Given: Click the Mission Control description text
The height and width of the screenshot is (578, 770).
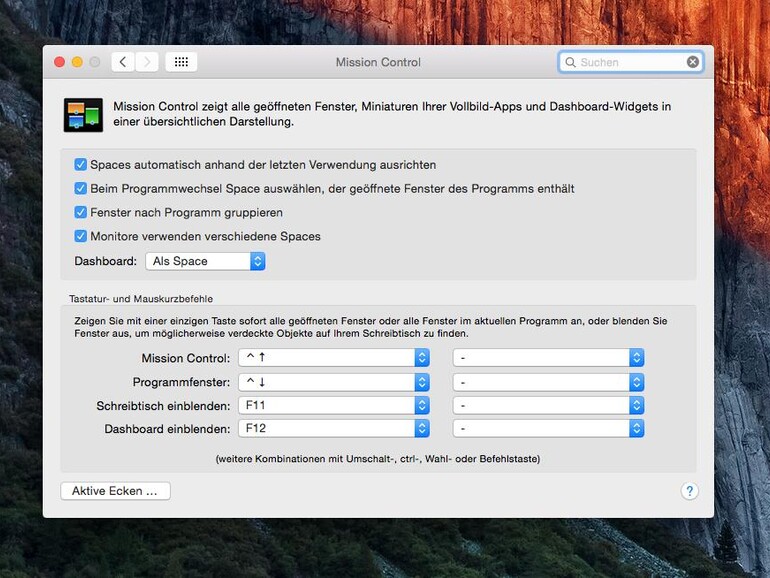Looking at the screenshot, I should 392,114.
